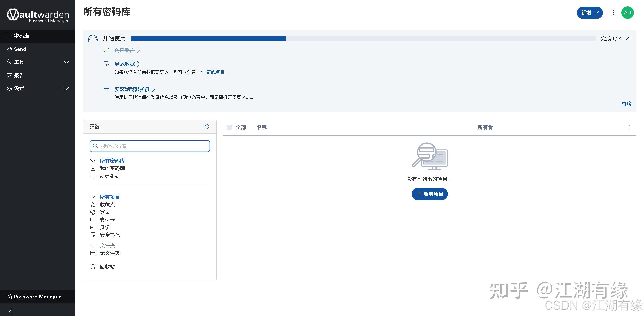
Task: Collapse the getting started (开始使用) panel
Action: tap(629, 39)
